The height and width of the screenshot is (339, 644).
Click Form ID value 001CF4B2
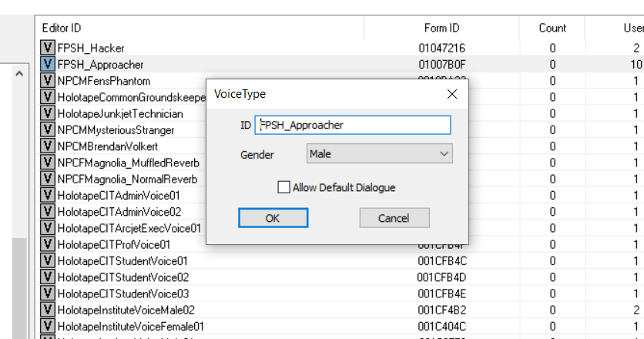coord(442,310)
